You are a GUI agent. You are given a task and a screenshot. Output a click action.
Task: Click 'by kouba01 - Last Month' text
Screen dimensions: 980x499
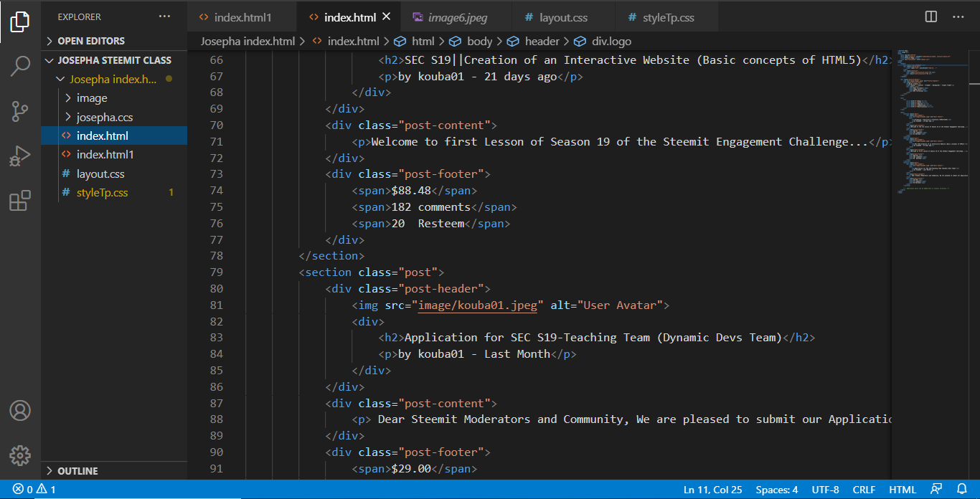[x=474, y=353]
